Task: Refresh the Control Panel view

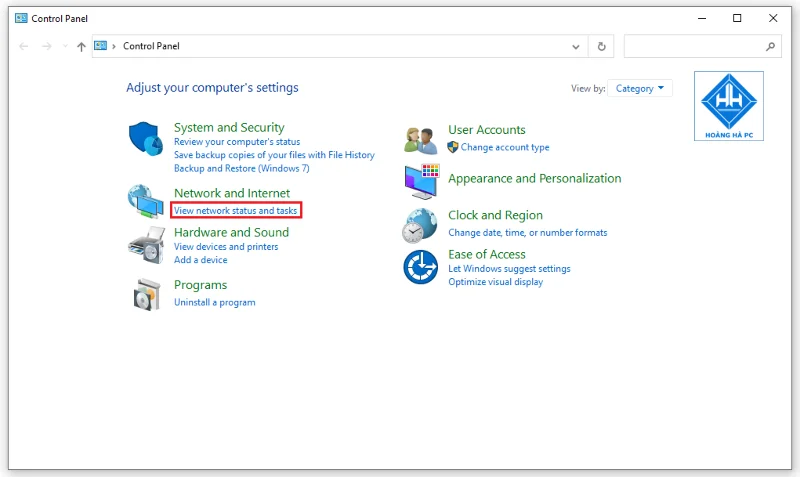Action: [x=602, y=46]
